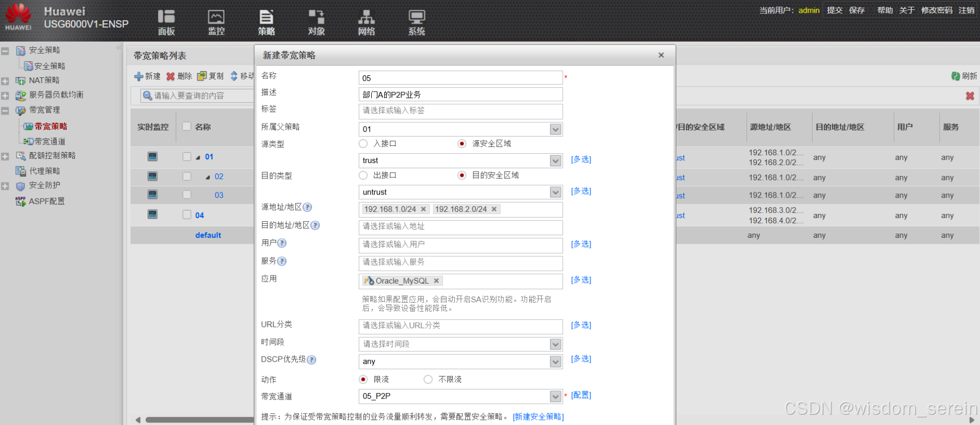Select the 出接口 radio button
980x425 pixels.
[363, 175]
